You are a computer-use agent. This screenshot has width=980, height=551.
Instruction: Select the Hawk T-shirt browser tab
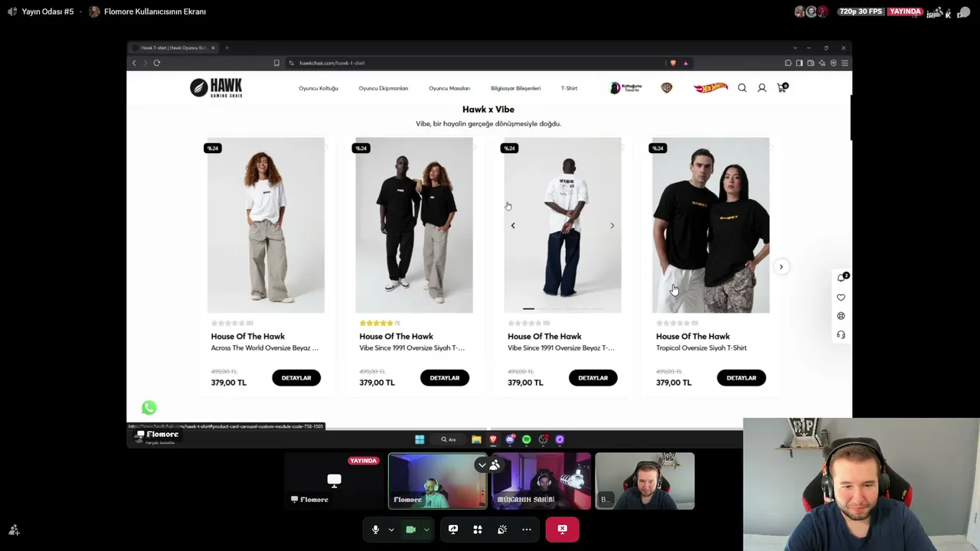pyautogui.click(x=173, y=47)
